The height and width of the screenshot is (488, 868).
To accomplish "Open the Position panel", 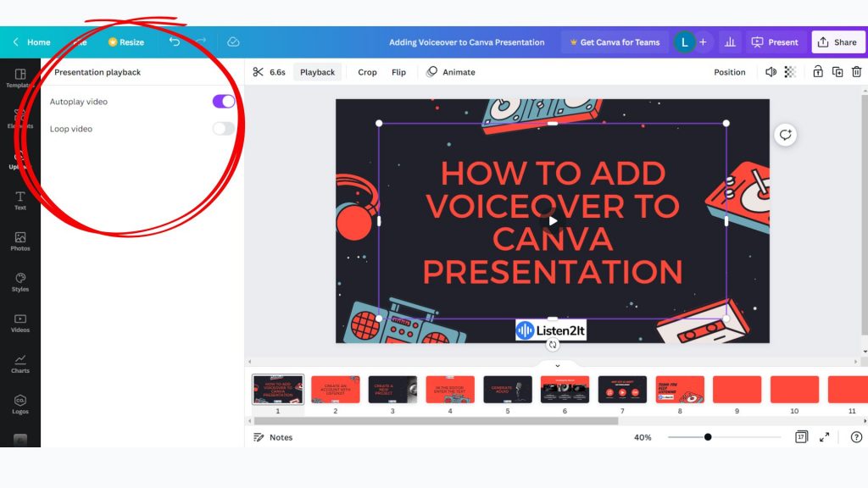I will pyautogui.click(x=729, y=72).
